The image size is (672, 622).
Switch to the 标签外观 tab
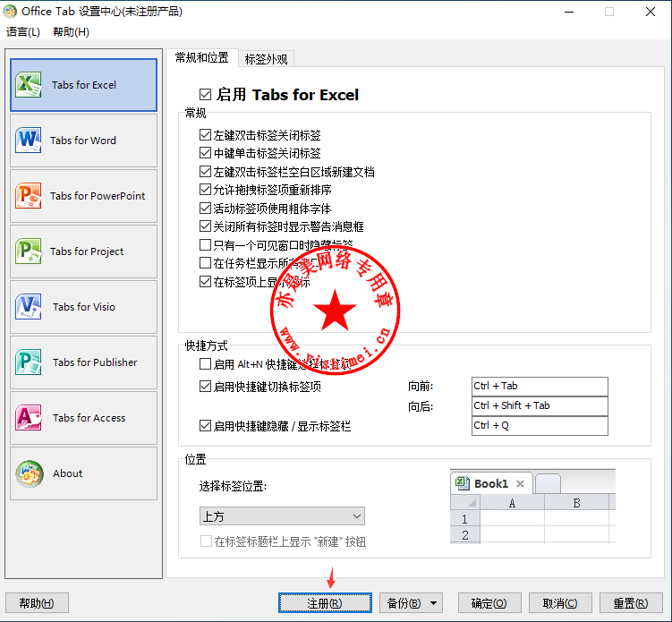click(266, 59)
